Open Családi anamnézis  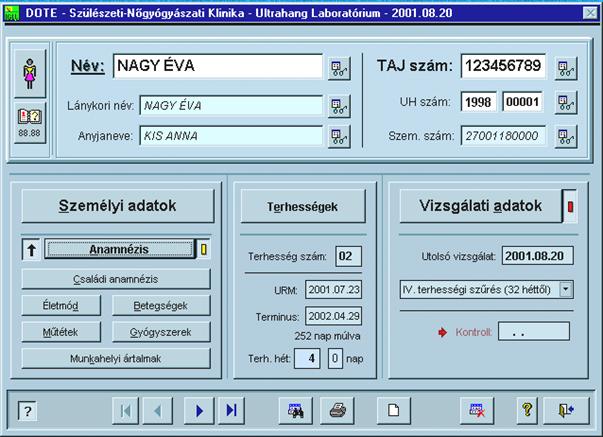coord(116,279)
